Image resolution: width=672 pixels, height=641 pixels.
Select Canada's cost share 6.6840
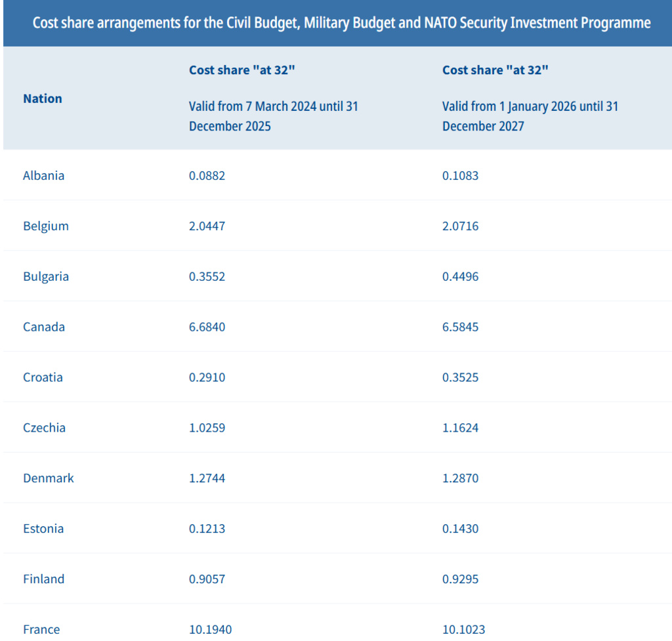207,327
